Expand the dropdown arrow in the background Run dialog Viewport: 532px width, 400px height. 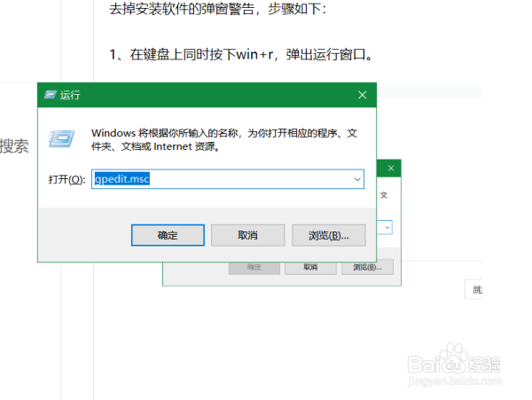pos(387,227)
